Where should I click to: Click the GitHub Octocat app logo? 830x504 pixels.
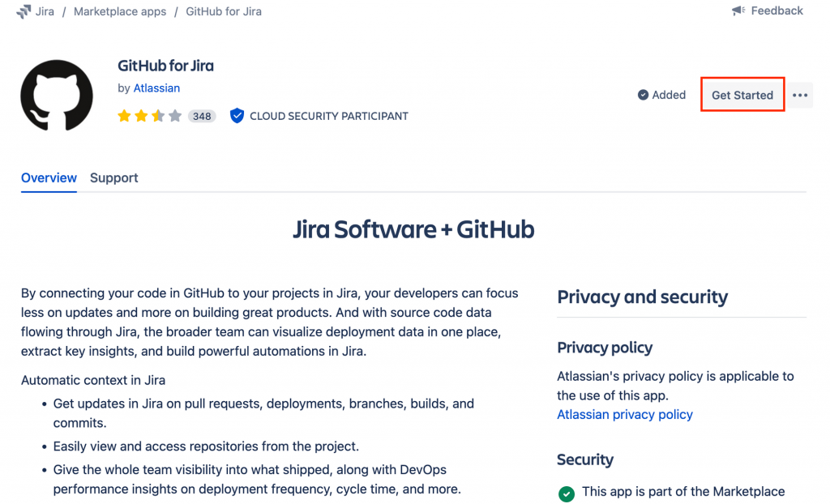pos(57,96)
